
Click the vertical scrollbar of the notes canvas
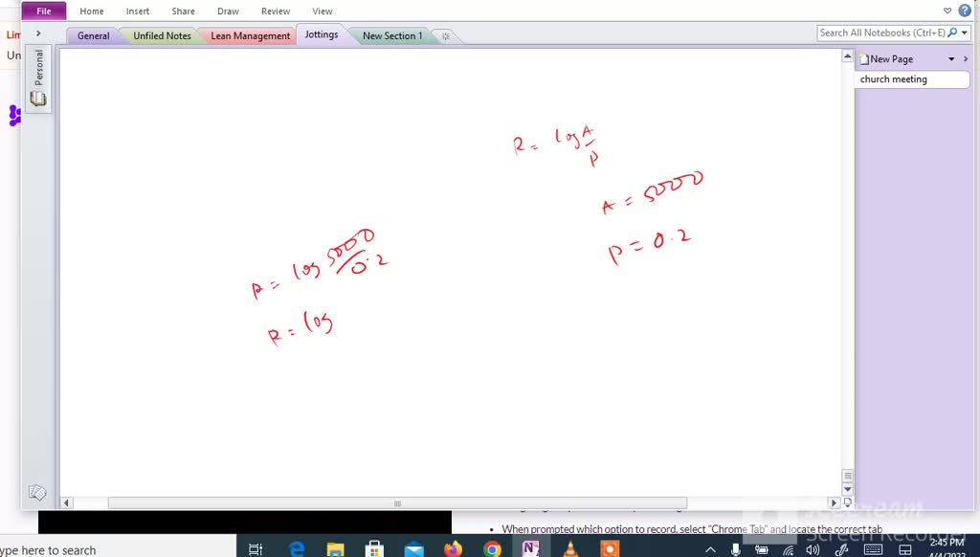(848, 268)
